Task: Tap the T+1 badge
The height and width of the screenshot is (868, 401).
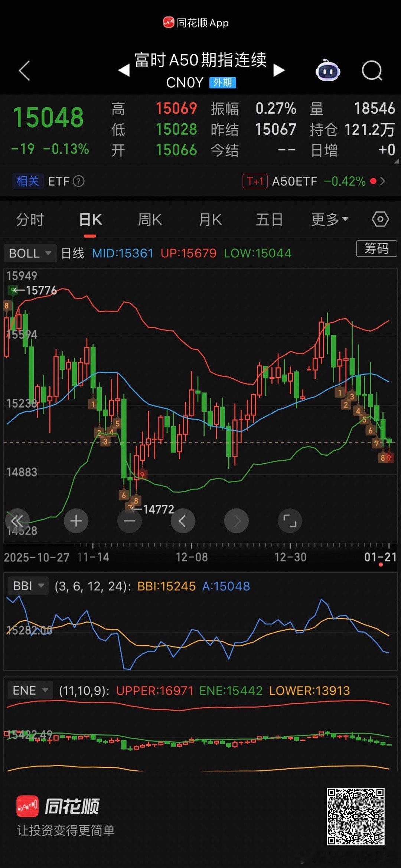Action: click(255, 181)
